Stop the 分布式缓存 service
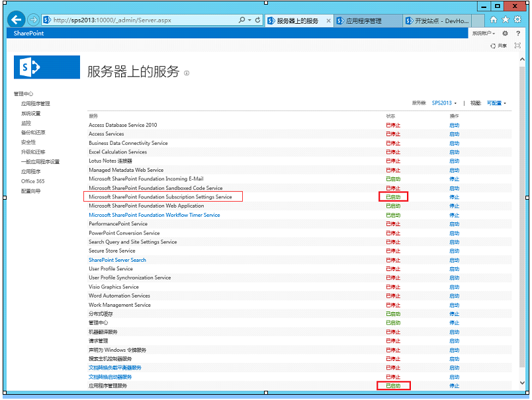 point(455,314)
